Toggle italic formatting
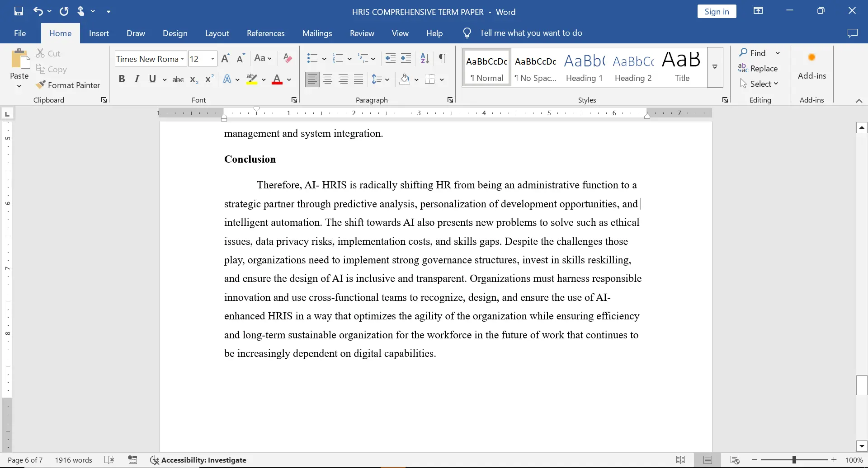868x468 pixels. [137, 80]
